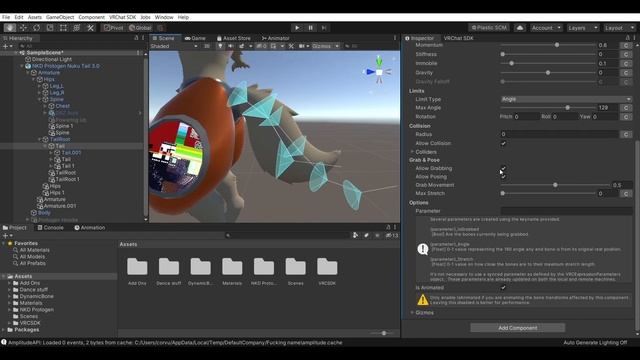Click the Add Component button
This screenshot has width=640, height=360.
518,328
